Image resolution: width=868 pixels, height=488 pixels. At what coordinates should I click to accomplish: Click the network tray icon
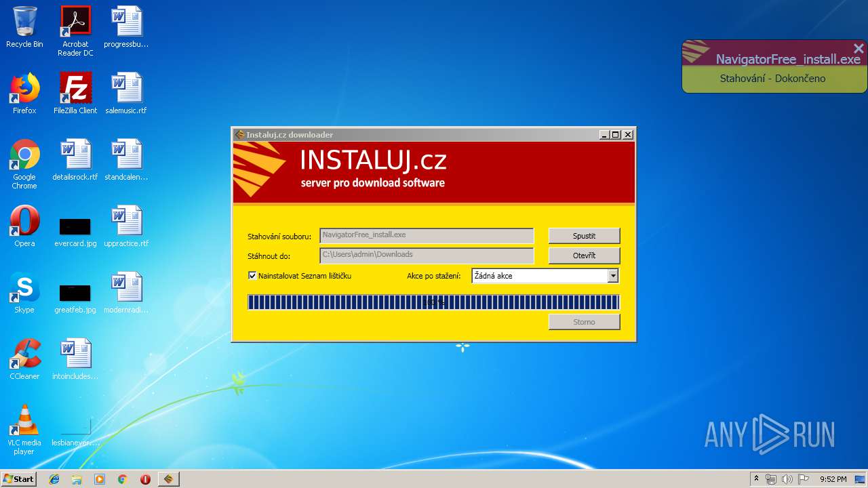[x=771, y=479]
